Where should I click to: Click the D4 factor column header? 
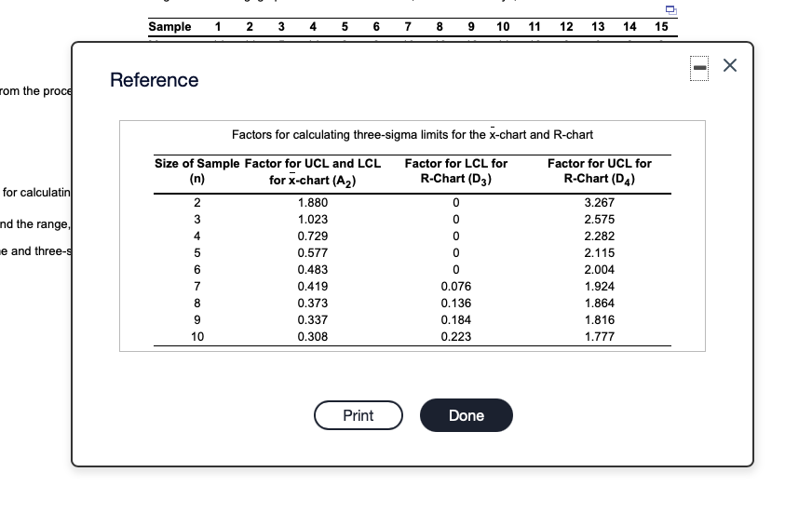click(x=599, y=171)
